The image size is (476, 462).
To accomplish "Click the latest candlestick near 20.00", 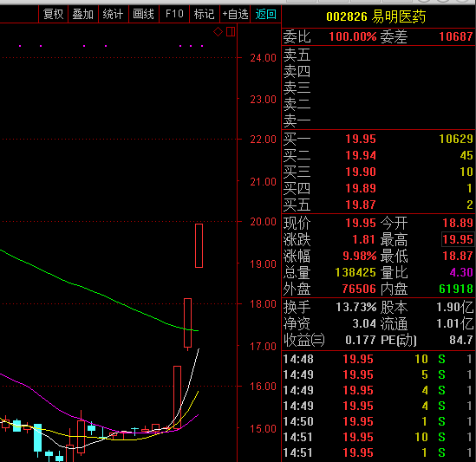I will (199, 245).
